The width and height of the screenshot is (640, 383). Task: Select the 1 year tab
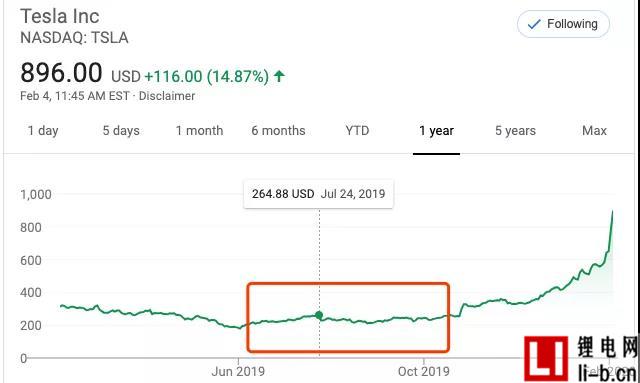(x=436, y=131)
